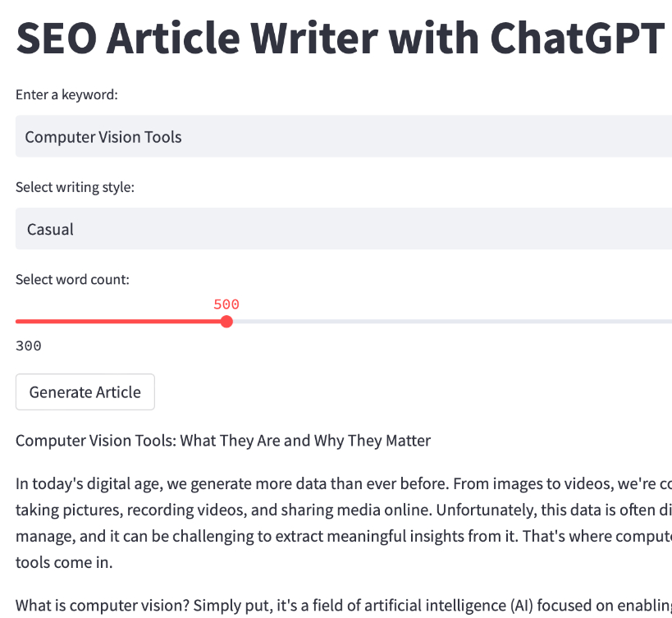Image resolution: width=672 pixels, height=618 pixels.
Task: Click the "Select writing style:" label
Action: pos(75,187)
